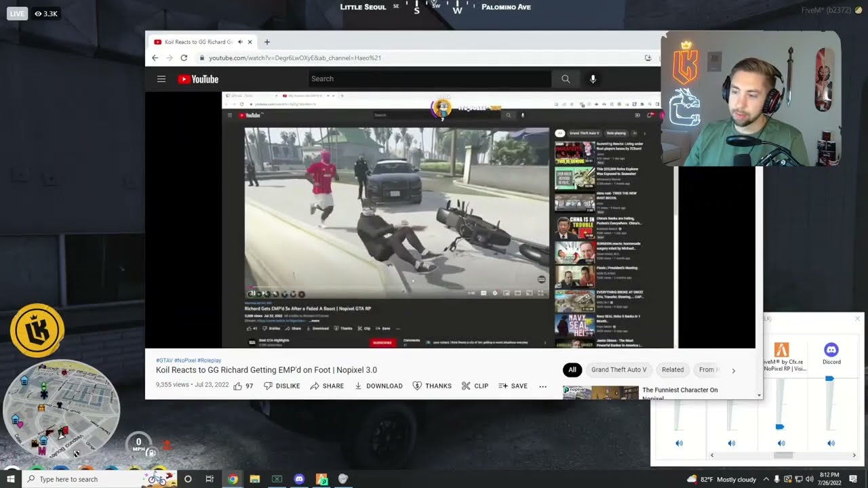Click the inner video frame to pause

click(397, 211)
